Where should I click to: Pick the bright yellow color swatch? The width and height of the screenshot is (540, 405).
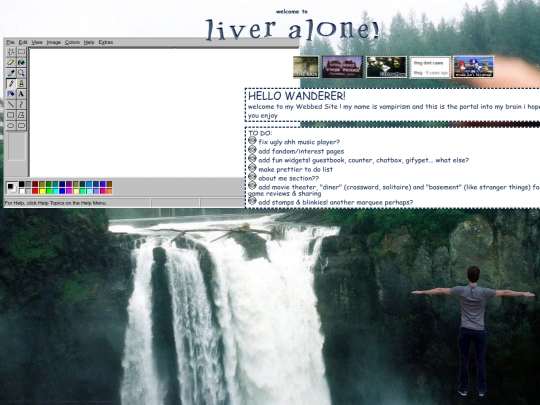click(42, 191)
